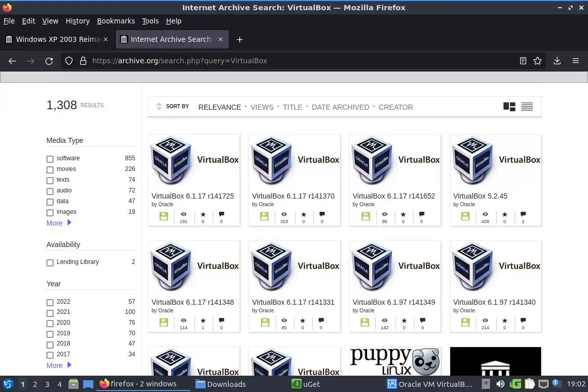Image resolution: width=588 pixels, height=392 pixels.
Task: Filter results by year 2022
Action: 50,302
